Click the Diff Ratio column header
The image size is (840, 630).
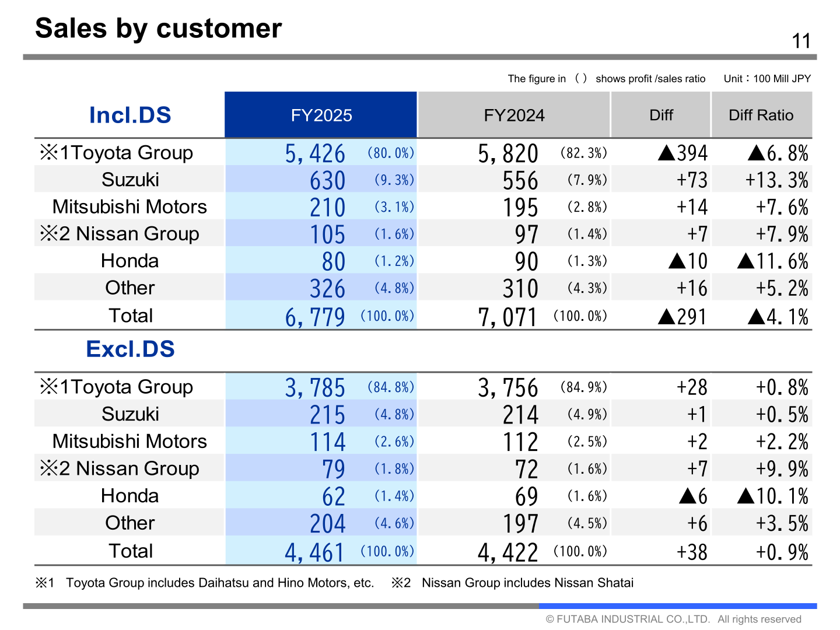click(761, 115)
